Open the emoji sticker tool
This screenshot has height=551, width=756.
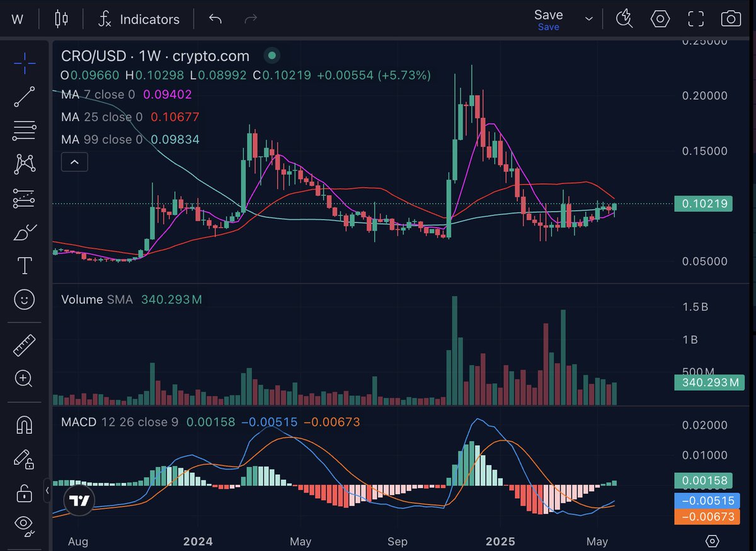coord(24,299)
